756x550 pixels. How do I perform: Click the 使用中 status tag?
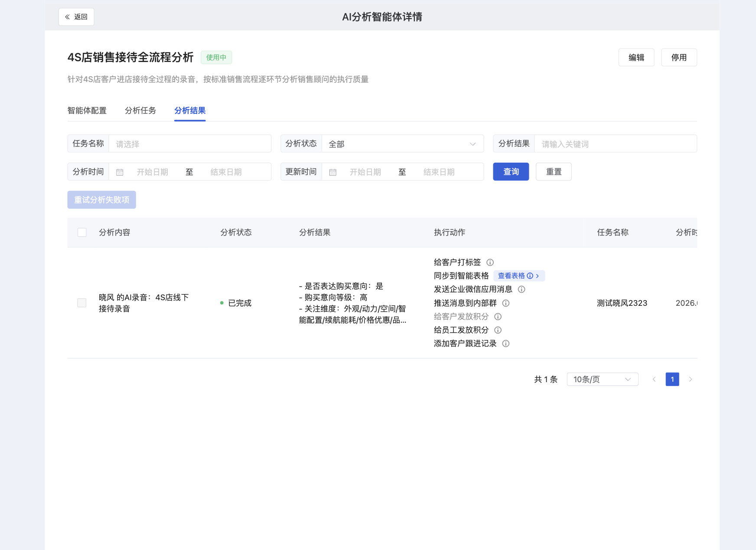[x=216, y=58]
